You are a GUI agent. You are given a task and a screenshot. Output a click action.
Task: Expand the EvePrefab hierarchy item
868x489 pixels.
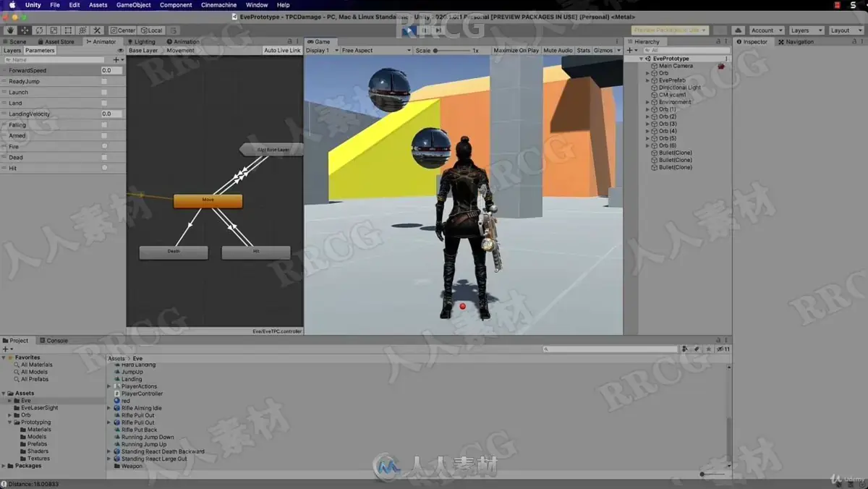coord(648,80)
